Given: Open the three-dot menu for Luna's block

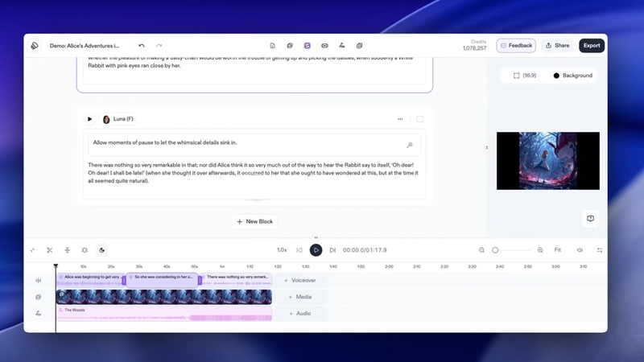Looking at the screenshot, I should pos(400,119).
